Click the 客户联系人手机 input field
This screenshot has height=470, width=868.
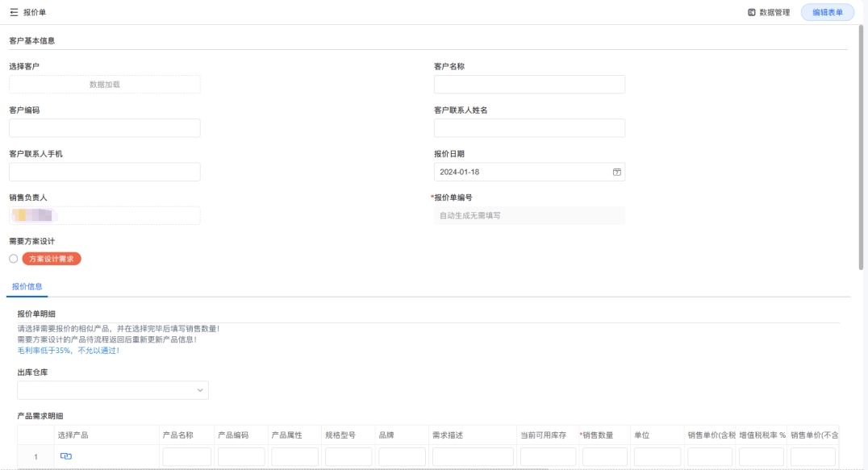pyautogui.click(x=105, y=172)
